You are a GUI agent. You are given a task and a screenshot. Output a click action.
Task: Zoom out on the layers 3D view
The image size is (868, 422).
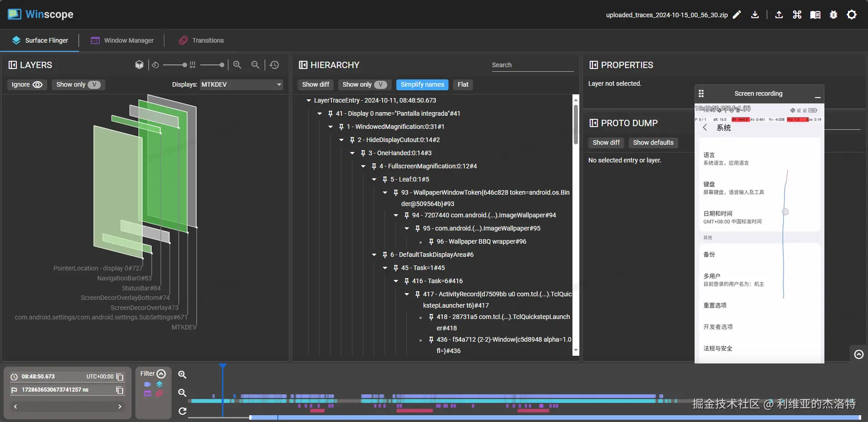coord(256,65)
